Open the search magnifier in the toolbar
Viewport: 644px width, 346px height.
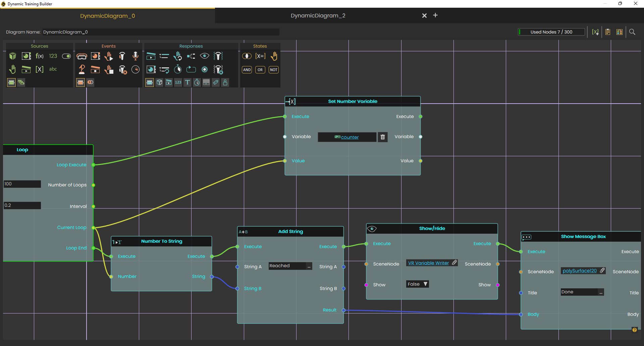[x=632, y=32]
